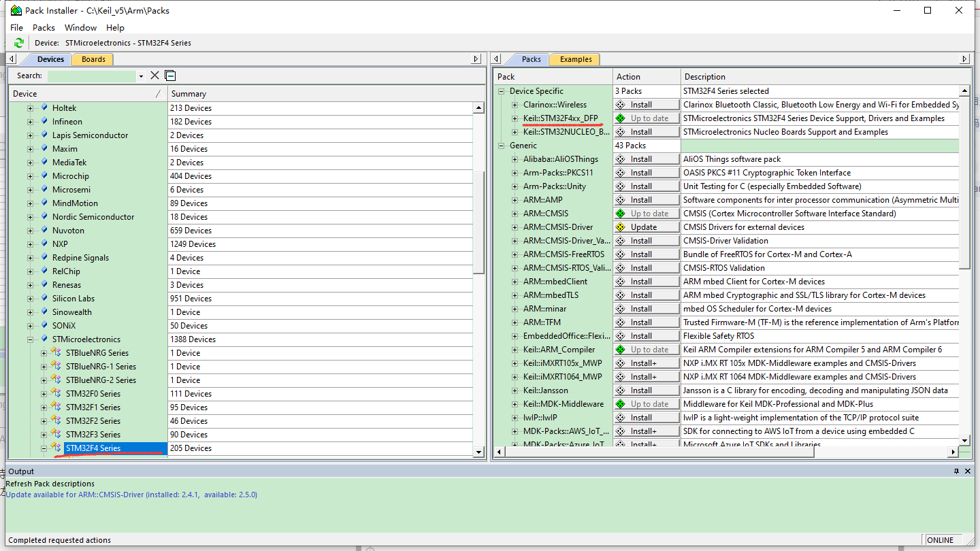Click the STMicroelectronics vendor icon

[44, 339]
